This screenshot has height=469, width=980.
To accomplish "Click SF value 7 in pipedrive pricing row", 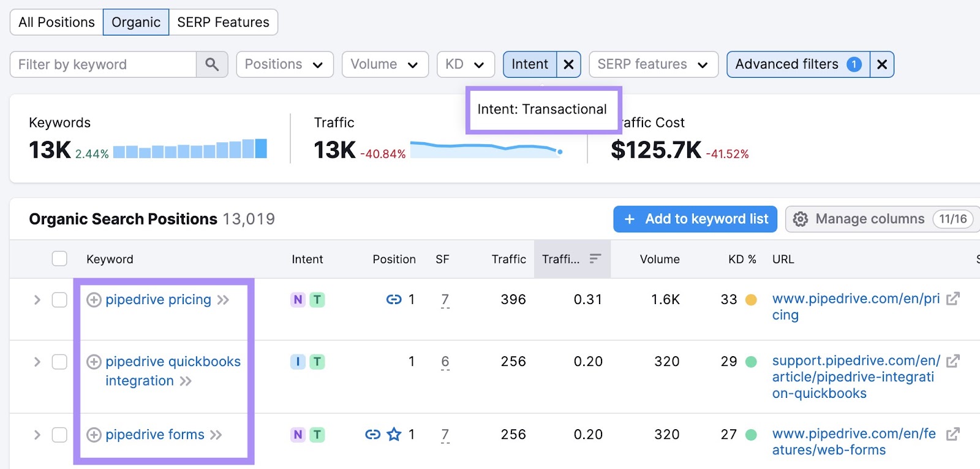I will tap(445, 300).
